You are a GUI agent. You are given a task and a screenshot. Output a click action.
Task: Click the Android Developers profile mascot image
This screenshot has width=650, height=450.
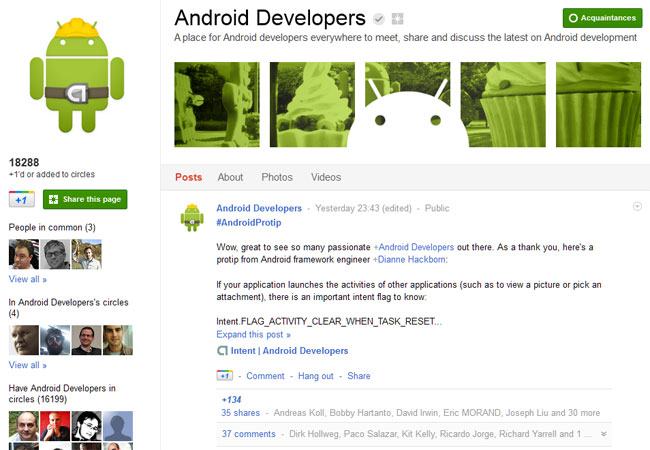coord(77,75)
